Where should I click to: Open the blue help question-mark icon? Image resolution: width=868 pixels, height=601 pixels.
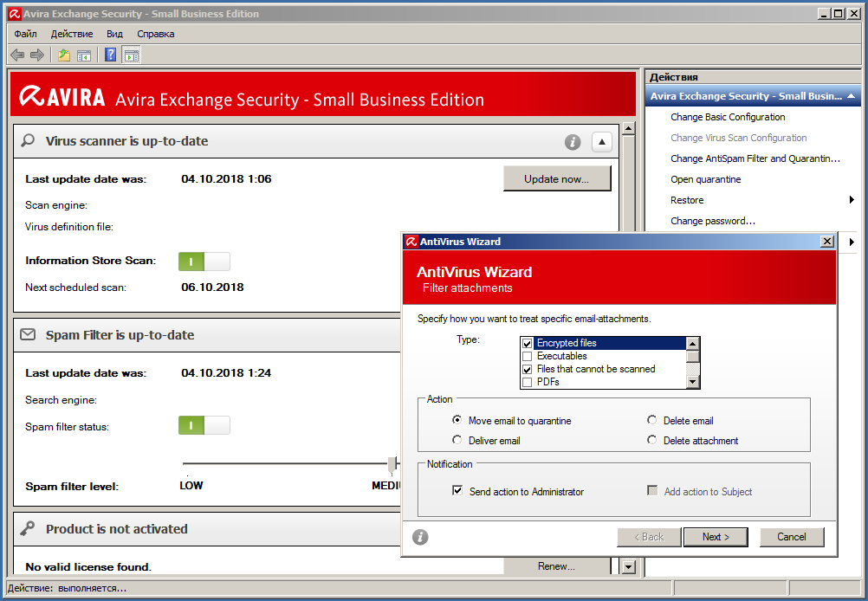click(111, 55)
